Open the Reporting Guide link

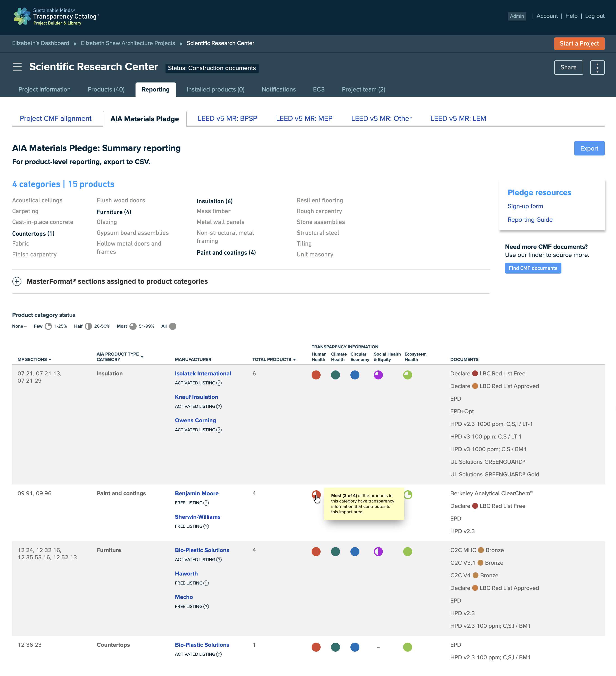coord(530,220)
